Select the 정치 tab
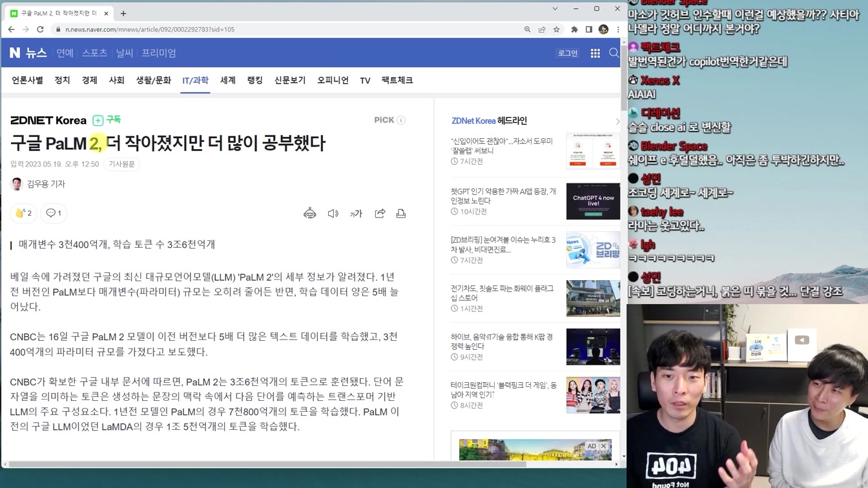 click(x=62, y=80)
